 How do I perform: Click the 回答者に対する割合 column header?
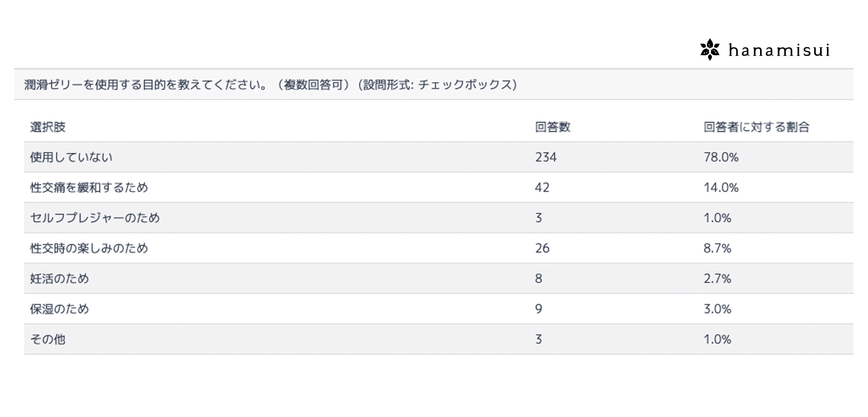coord(756,127)
